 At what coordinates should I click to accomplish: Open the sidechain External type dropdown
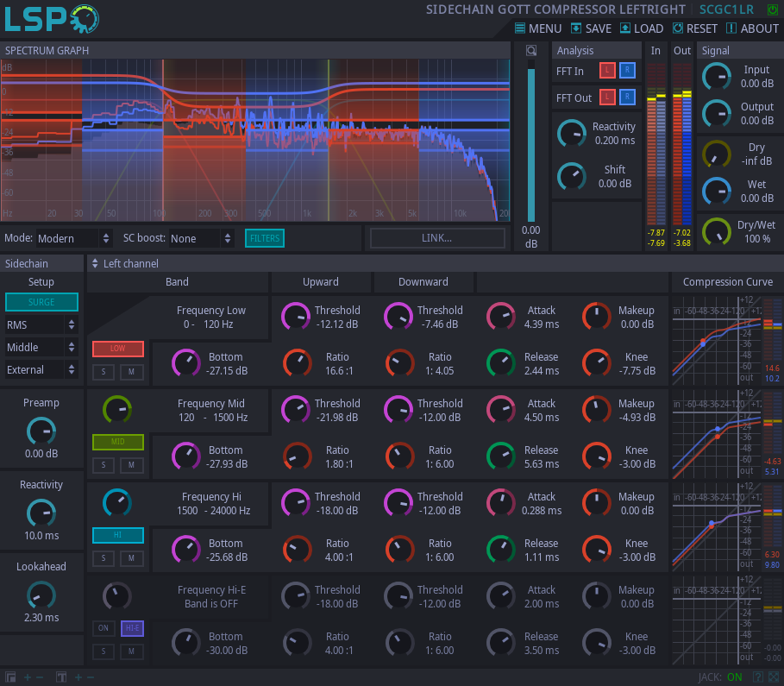click(41, 370)
